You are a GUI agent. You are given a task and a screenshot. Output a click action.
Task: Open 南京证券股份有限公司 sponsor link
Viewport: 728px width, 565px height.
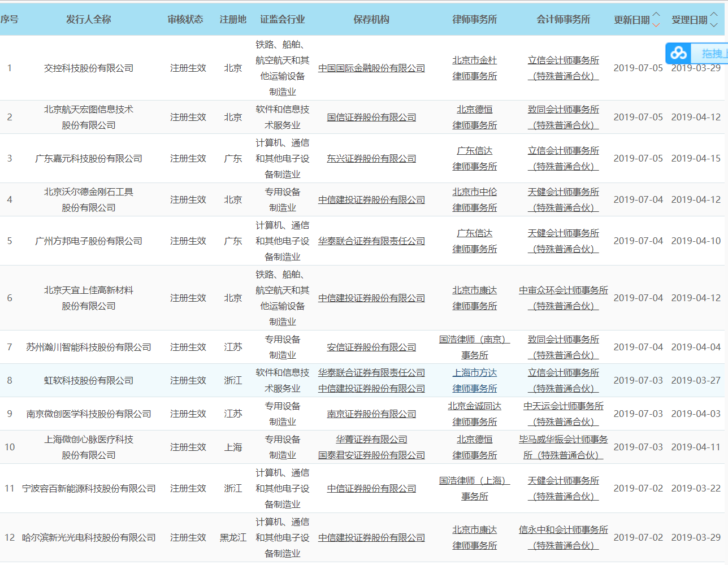click(x=371, y=414)
